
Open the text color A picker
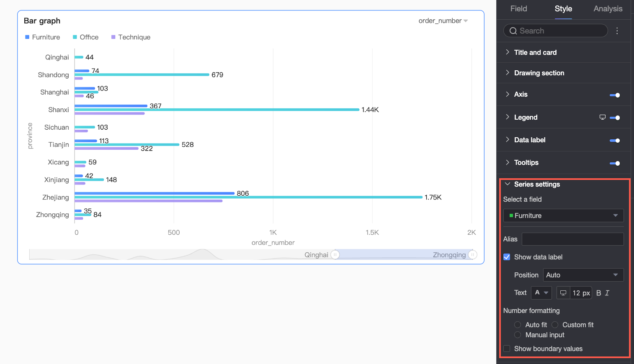pyautogui.click(x=541, y=293)
